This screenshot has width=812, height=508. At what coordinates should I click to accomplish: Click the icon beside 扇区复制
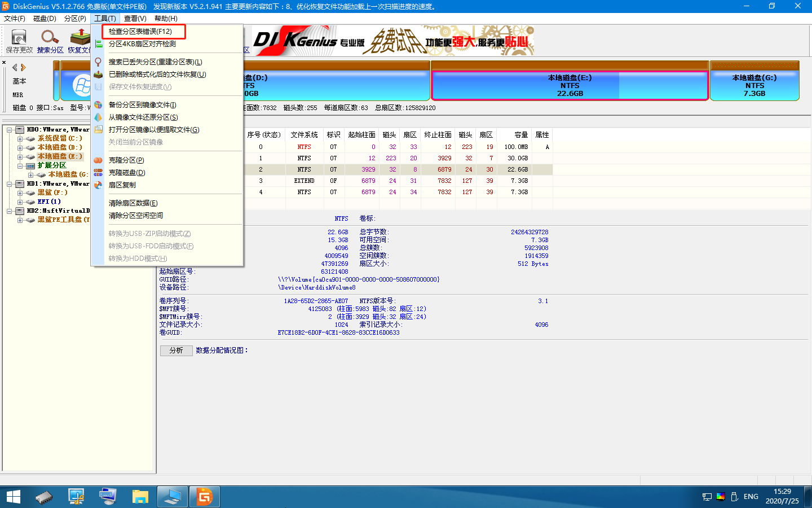(x=99, y=185)
